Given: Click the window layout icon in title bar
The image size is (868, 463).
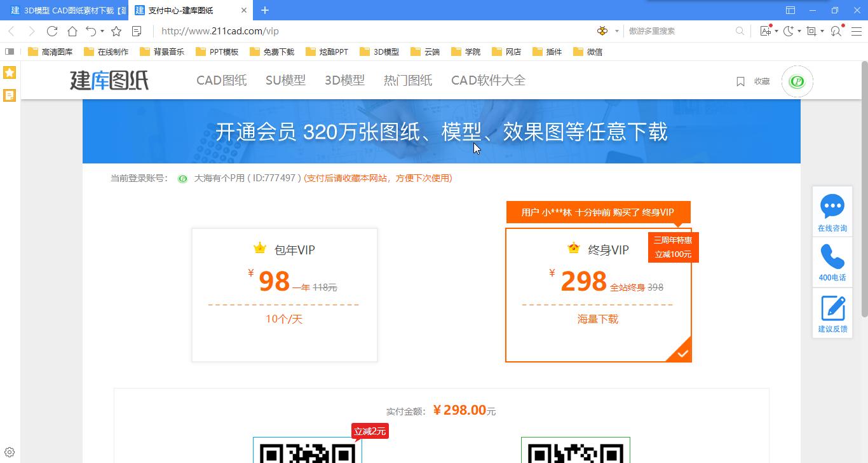Looking at the screenshot, I should coord(790,10).
